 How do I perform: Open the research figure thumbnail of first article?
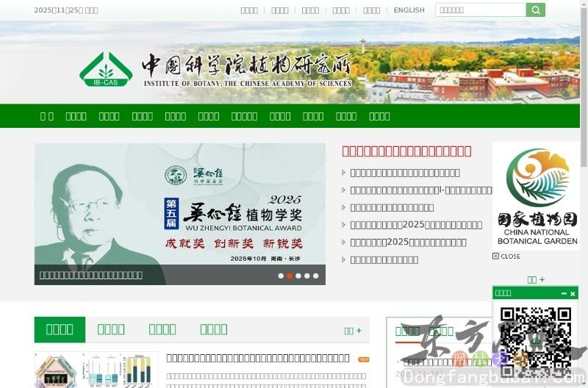(x=96, y=370)
